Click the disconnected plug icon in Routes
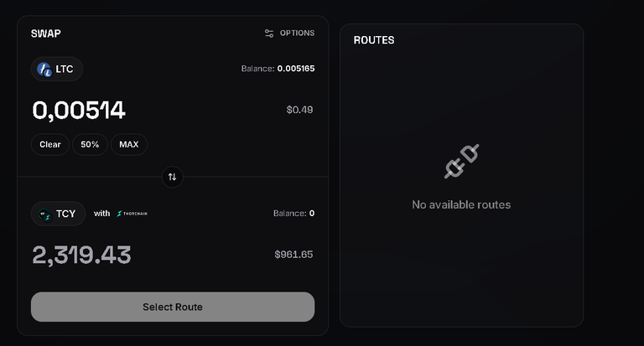This screenshot has width=644, height=346. 462,161
